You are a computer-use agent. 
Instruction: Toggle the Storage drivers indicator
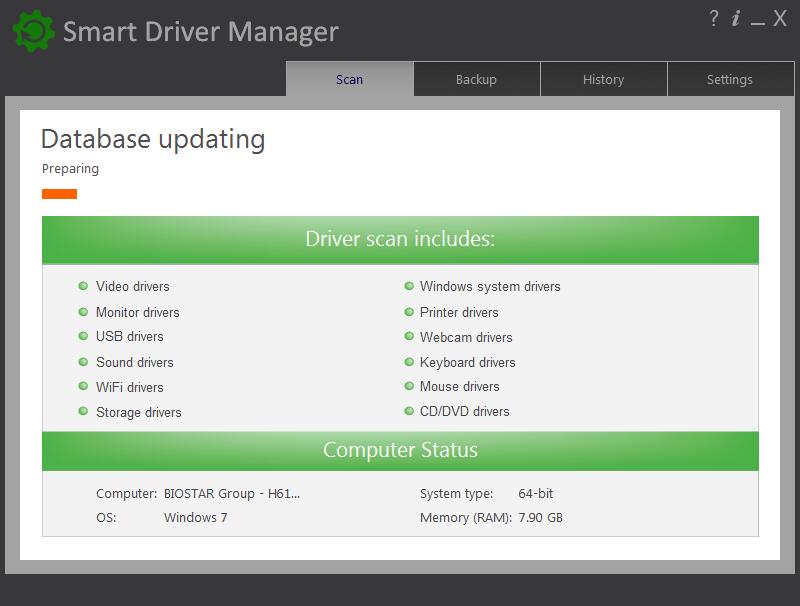[x=82, y=412]
